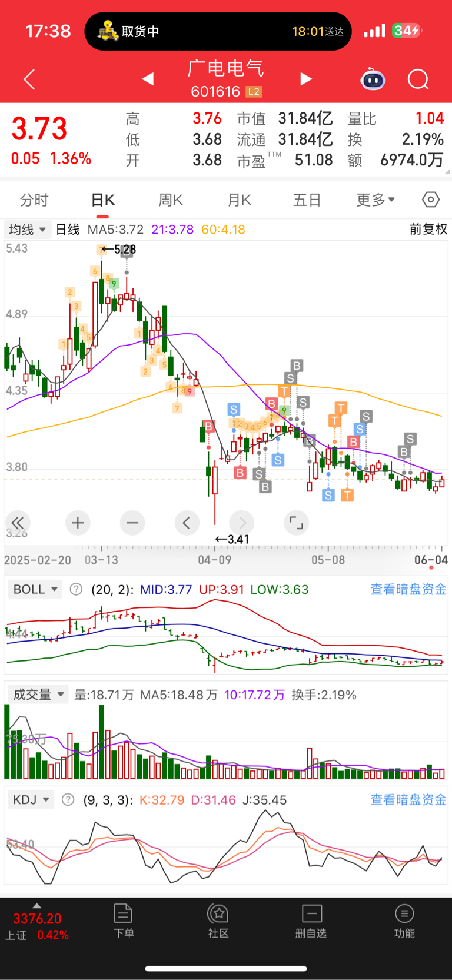Open 社区 community icon
Image resolution: width=452 pixels, height=980 pixels.
[218, 921]
